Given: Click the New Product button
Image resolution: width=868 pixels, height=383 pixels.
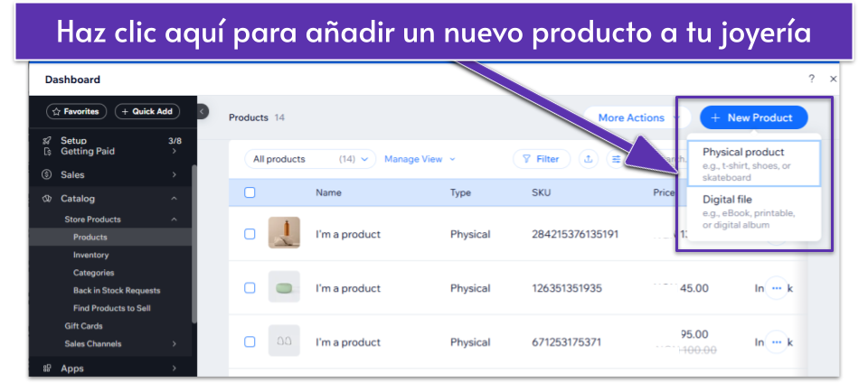Looking at the screenshot, I should point(753,117).
